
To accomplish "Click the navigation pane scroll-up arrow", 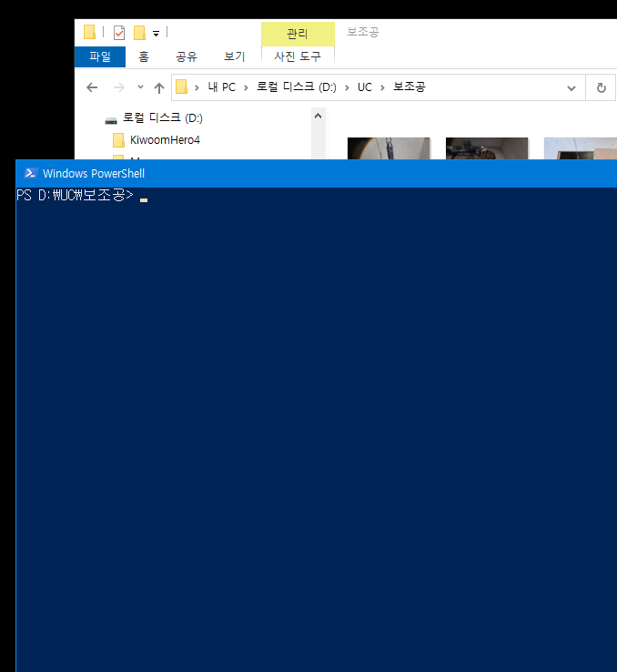I will tap(319, 116).
